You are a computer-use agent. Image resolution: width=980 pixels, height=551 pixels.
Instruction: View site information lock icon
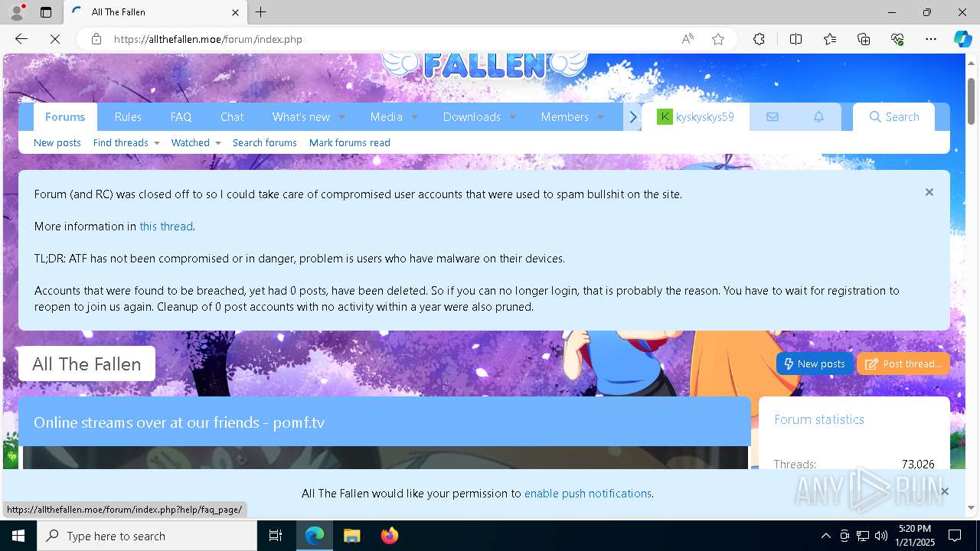point(96,39)
